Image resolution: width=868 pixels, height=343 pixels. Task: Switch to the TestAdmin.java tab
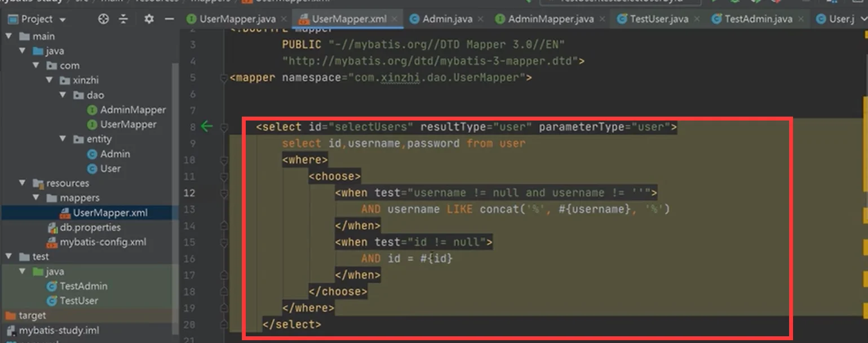click(758, 19)
